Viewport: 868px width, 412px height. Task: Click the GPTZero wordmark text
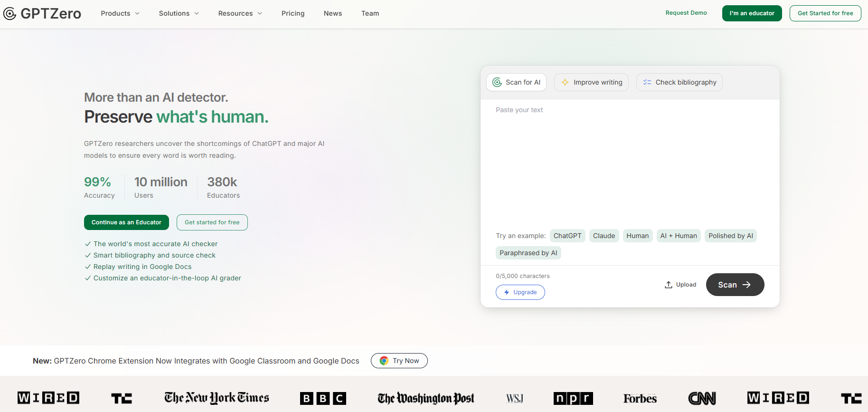point(51,13)
